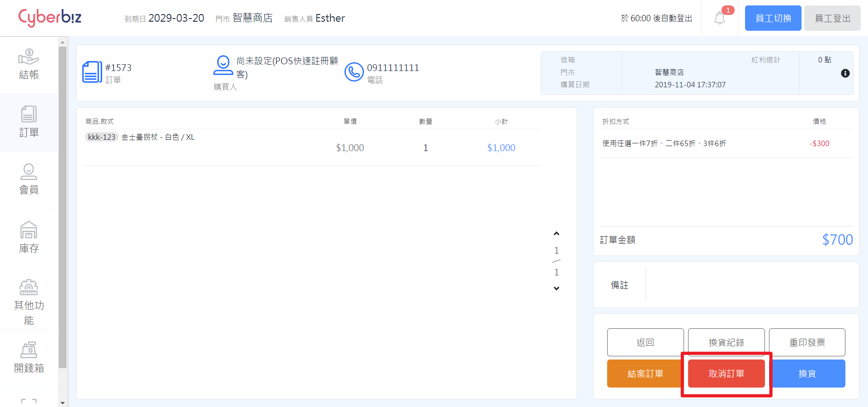Image resolution: width=868 pixels, height=407 pixels.
Task: Click 重印發票 reprint invoice button
Action: pos(807,342)
